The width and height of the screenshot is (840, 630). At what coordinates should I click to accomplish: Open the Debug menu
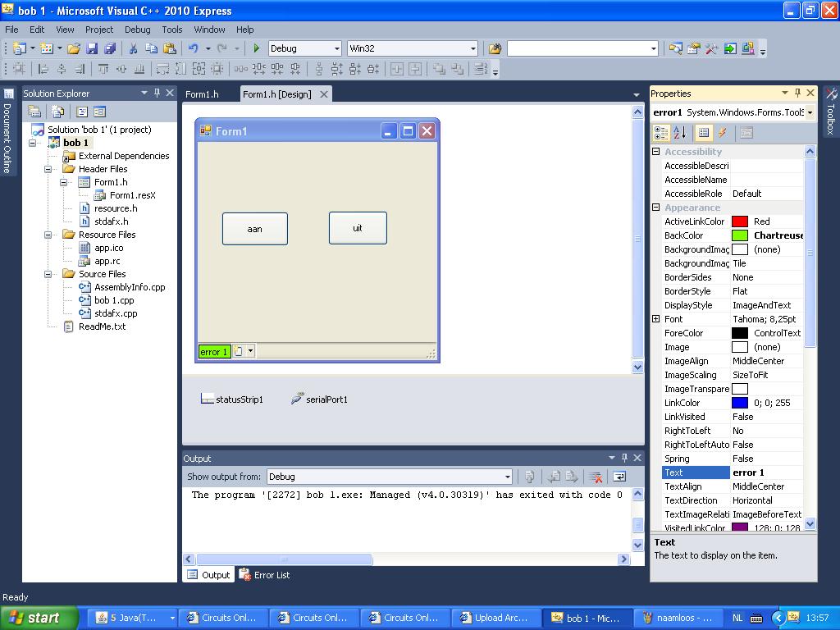(x=137, y=29)
